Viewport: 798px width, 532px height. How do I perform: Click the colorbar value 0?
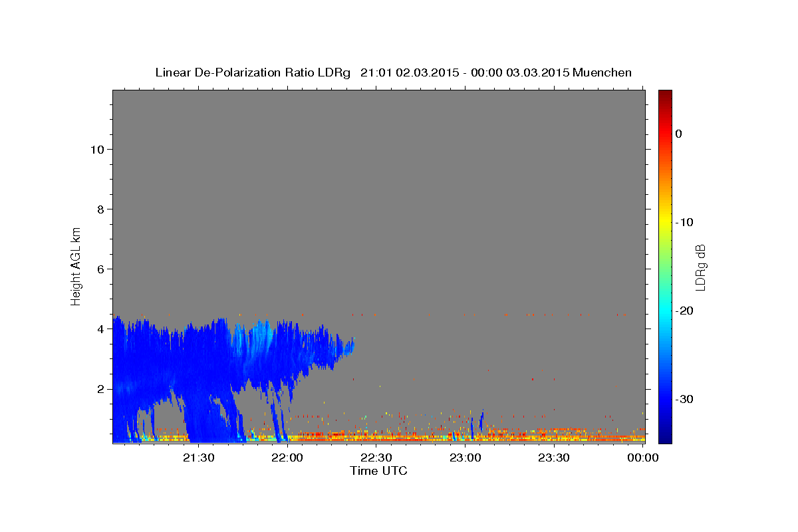coord(679,134)
